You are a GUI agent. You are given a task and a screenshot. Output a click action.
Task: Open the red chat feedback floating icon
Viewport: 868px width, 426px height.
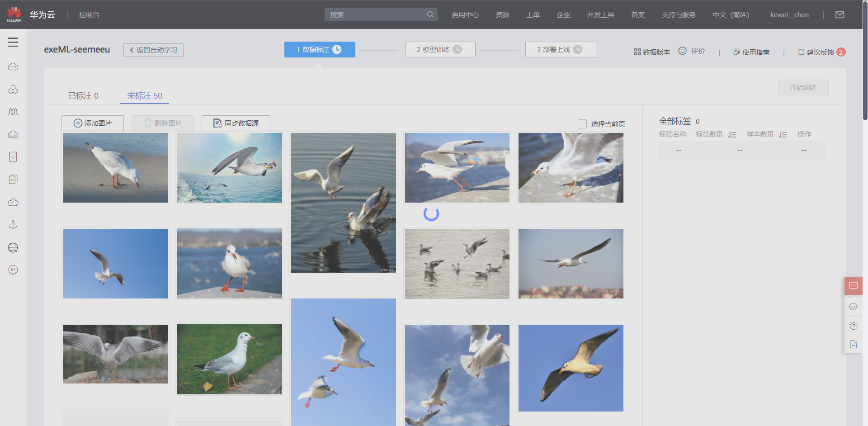point(854,286)
